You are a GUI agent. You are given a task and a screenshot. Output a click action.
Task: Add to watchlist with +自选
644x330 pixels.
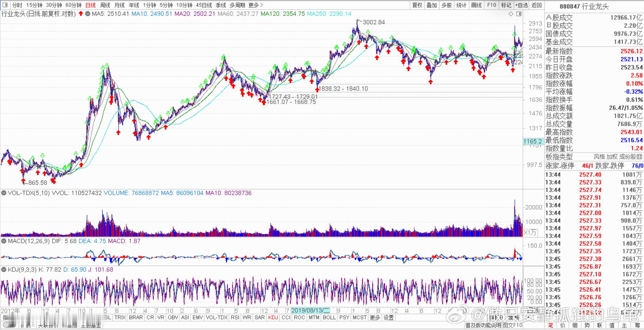521,5
